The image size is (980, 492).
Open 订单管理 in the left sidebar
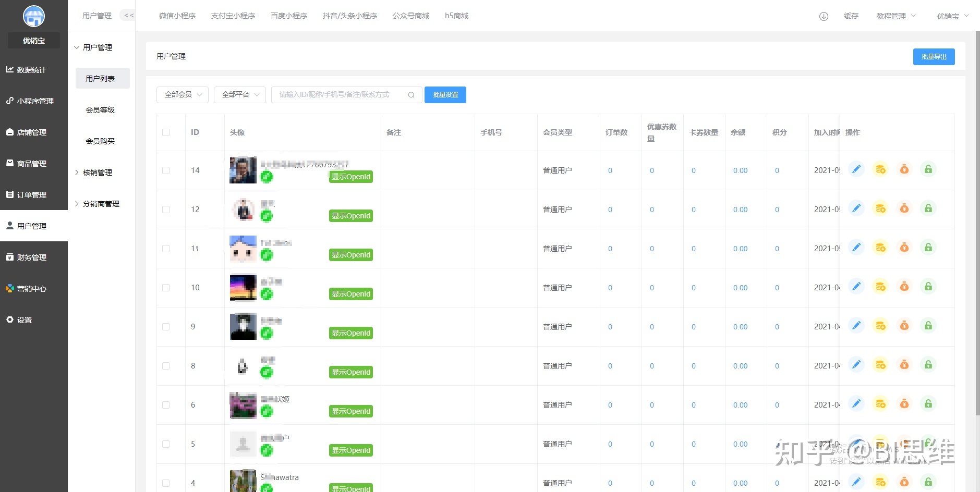point(32,195)
